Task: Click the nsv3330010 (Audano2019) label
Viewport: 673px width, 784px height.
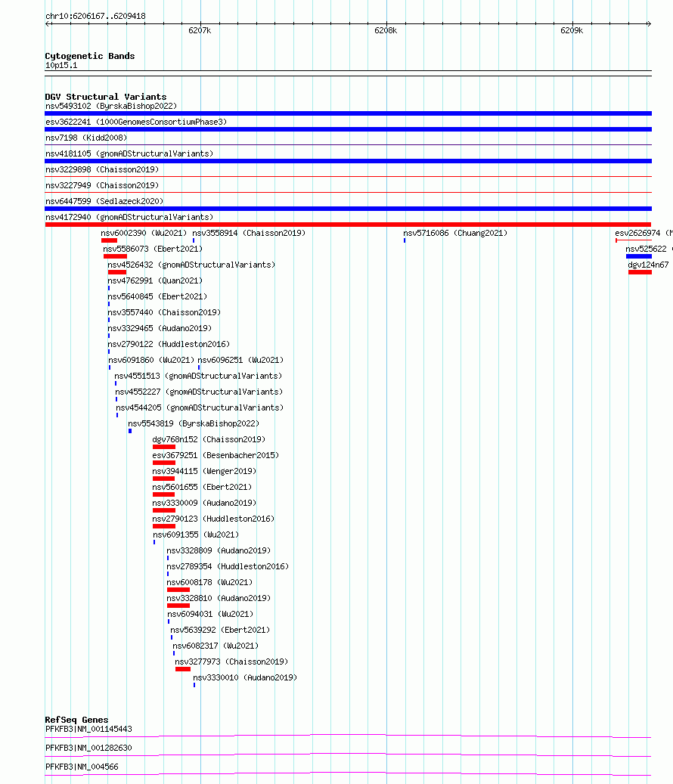Action: (x=245, y=677)
